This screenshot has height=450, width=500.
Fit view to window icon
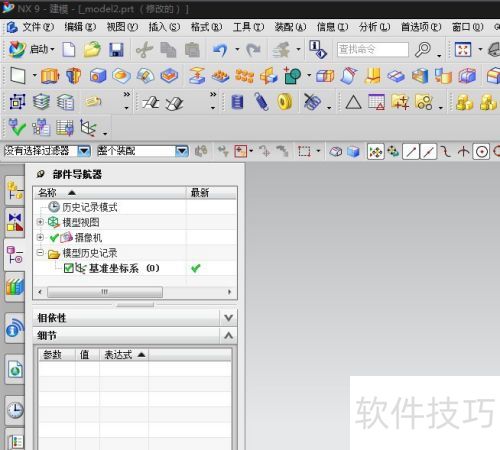(x=463, y=50)
